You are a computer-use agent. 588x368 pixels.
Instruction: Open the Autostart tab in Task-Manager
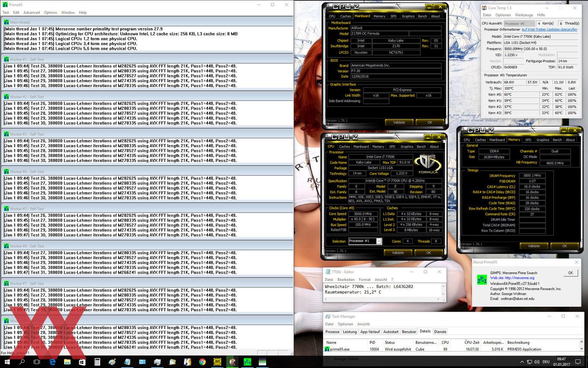391,332
